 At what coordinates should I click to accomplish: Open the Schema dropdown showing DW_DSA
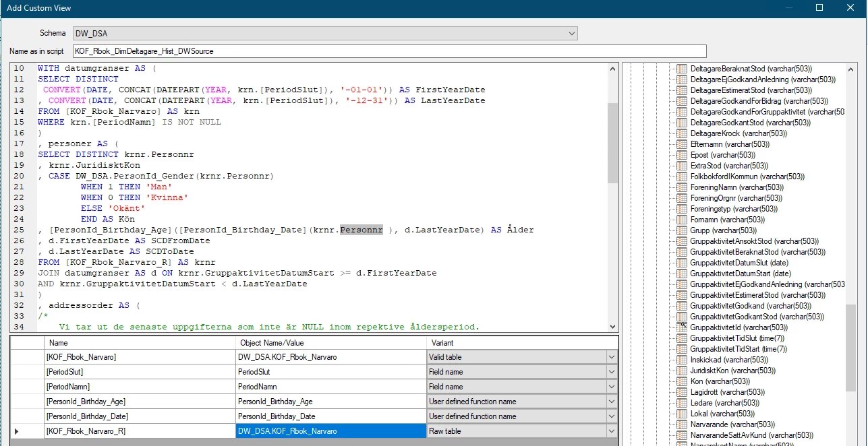coord(571,34)
